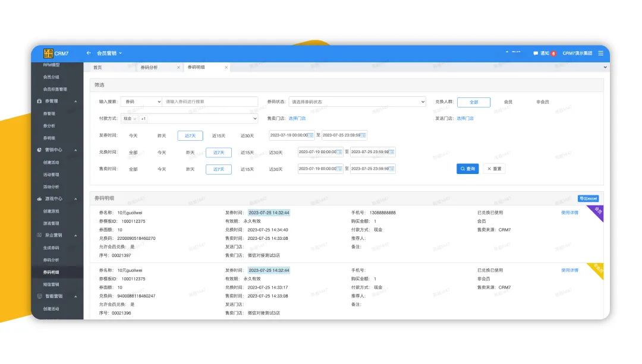Collapse the 券管理 sidebar group

click(x=75, y=102)
